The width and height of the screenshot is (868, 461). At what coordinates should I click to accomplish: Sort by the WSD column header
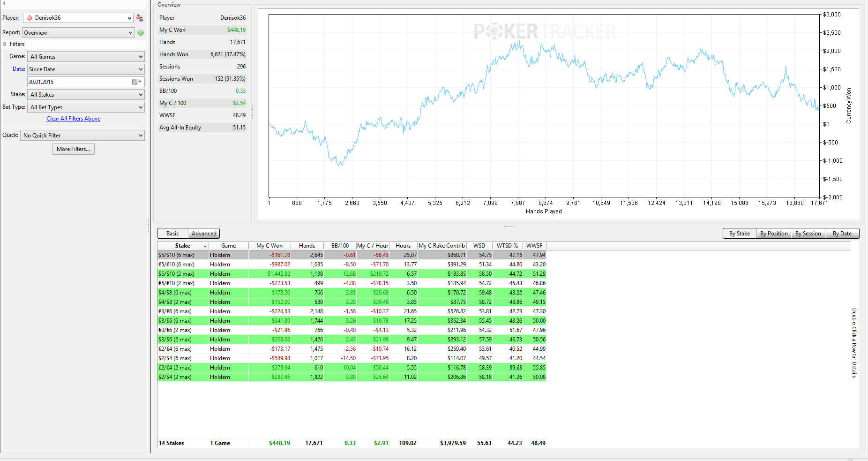[x=479, y=246]
